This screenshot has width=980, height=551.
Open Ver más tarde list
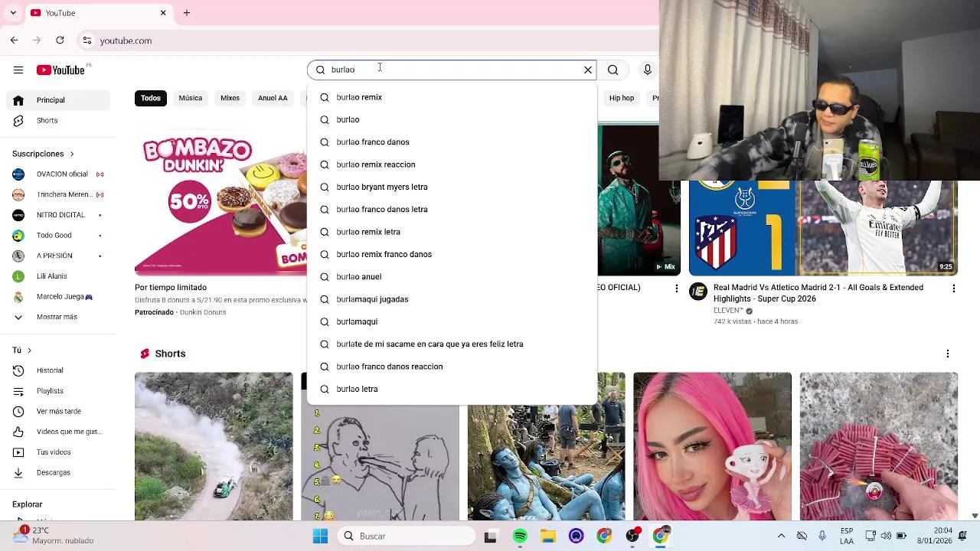[x=60, y=411]
